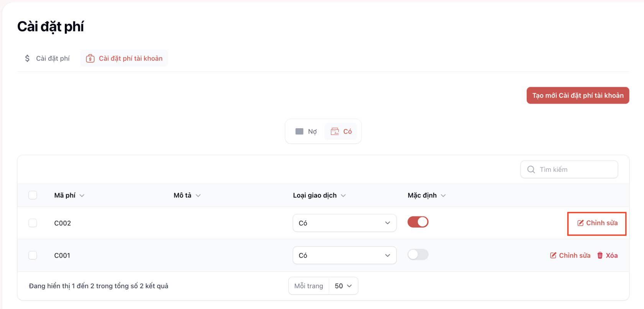644x309 pixels.
Task: Click the edit pencil icon for row C002
Action: (580, 223)
